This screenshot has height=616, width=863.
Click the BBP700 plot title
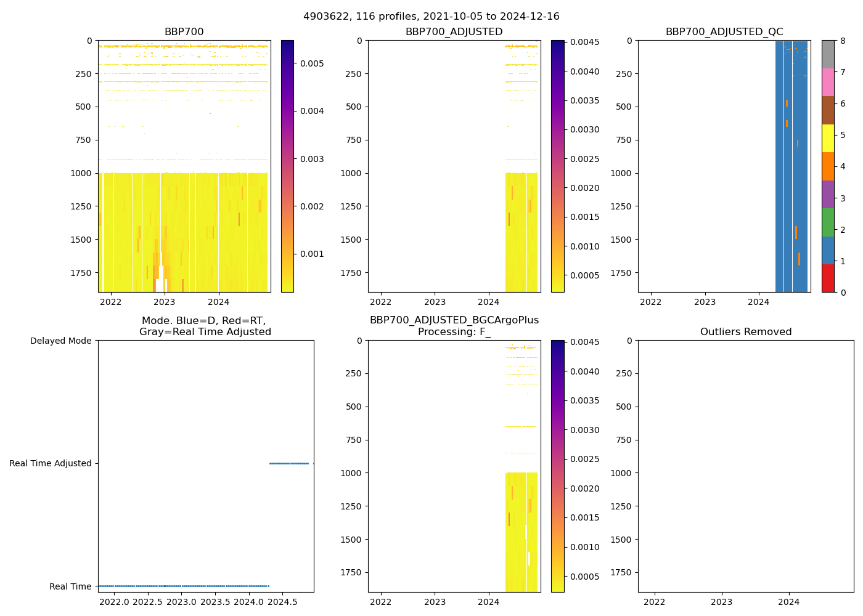tap(184, 32)
